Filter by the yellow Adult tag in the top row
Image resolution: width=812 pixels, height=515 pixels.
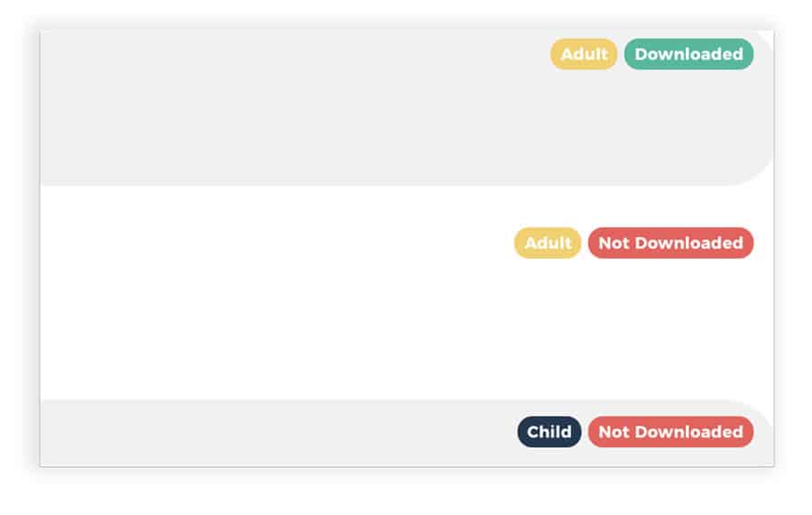[584, 54]
